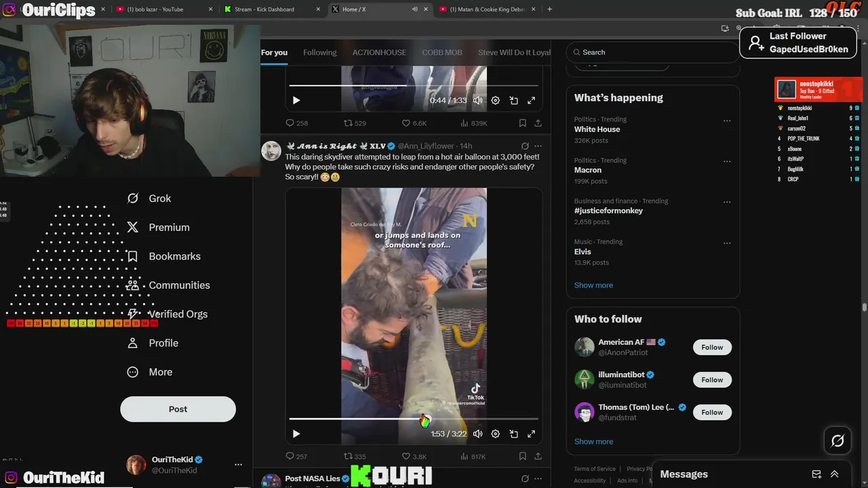Viewport: 868px width, 488px height.
Task: Open Steve Will Do It Loyal tab
Action: [x=514, y=52]
